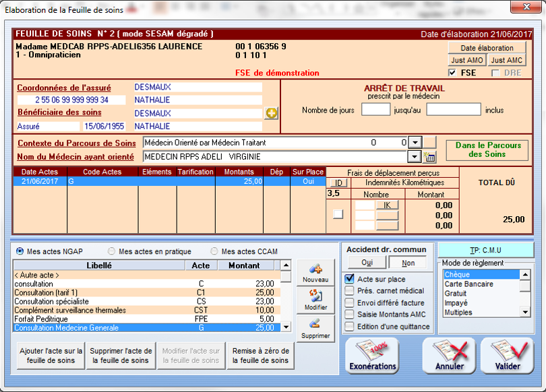Screen dimensions: 546x392
Task: Click down arrow of Mode de règlement list
Action: pyautogui.click(x=525, y=312)
